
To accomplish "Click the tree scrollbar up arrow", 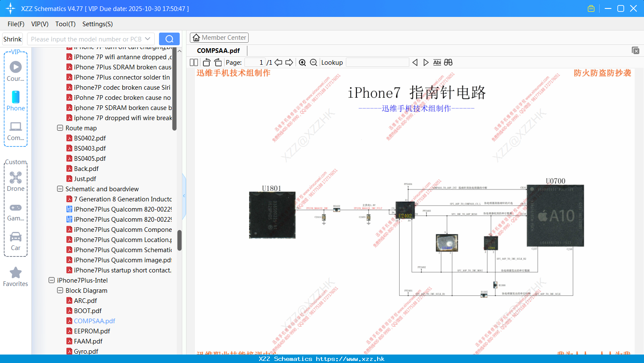I will coord(179,51).
